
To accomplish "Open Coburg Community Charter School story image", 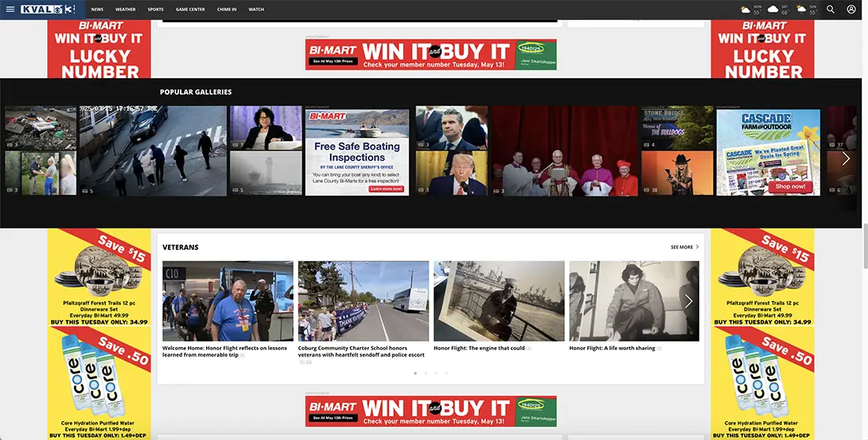I will pyautogui.click(x=363, y=301).
